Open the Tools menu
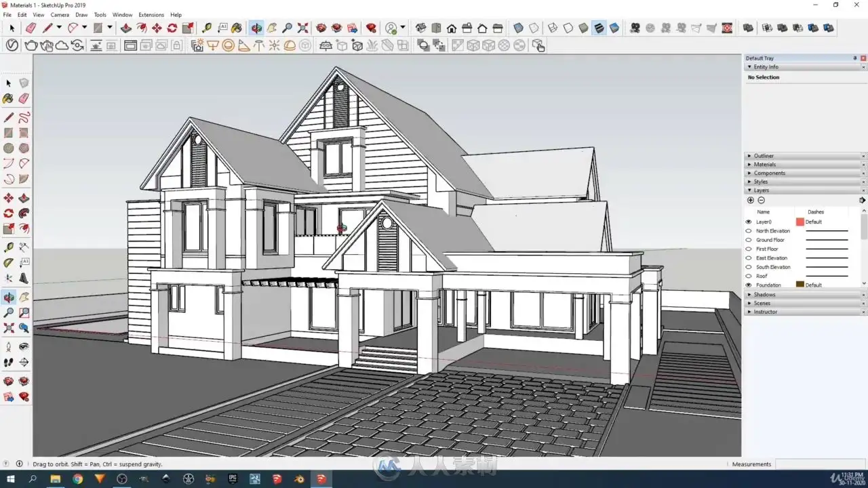 (100, 14)
